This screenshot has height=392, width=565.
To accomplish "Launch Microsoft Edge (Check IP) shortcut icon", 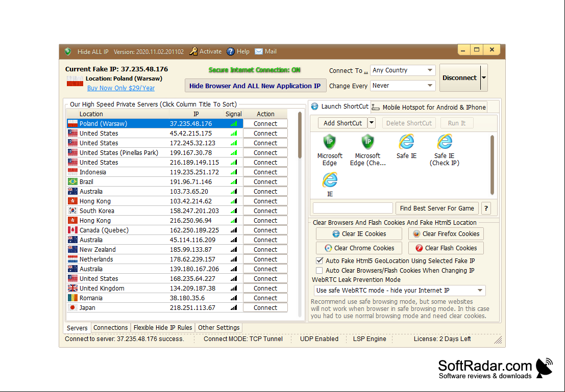I will coord(367,142).
